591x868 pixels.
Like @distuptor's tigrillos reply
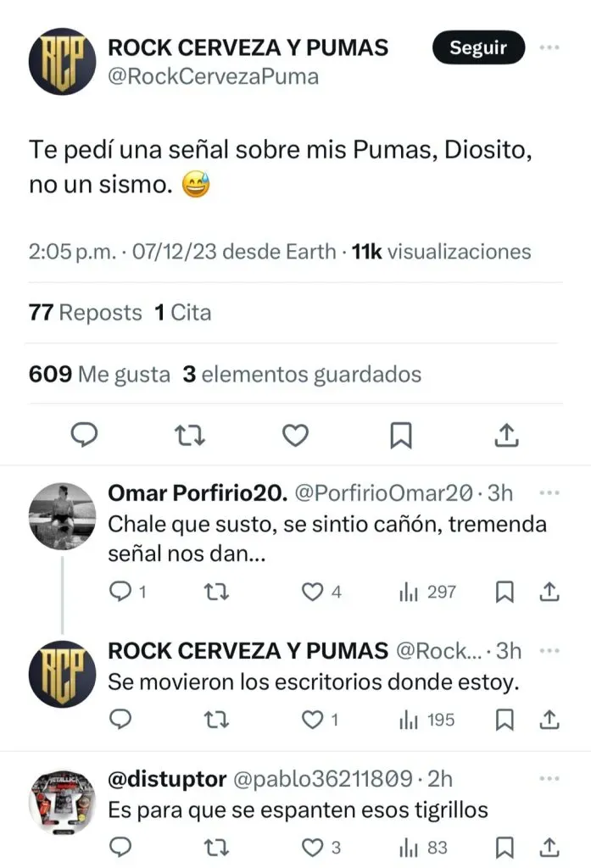[x=315, y=847]
